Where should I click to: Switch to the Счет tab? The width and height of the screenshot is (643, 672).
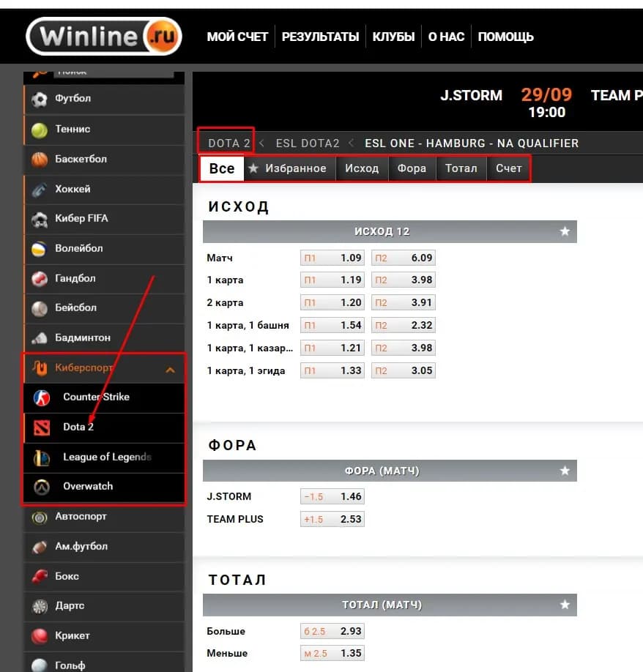[508, 168]
